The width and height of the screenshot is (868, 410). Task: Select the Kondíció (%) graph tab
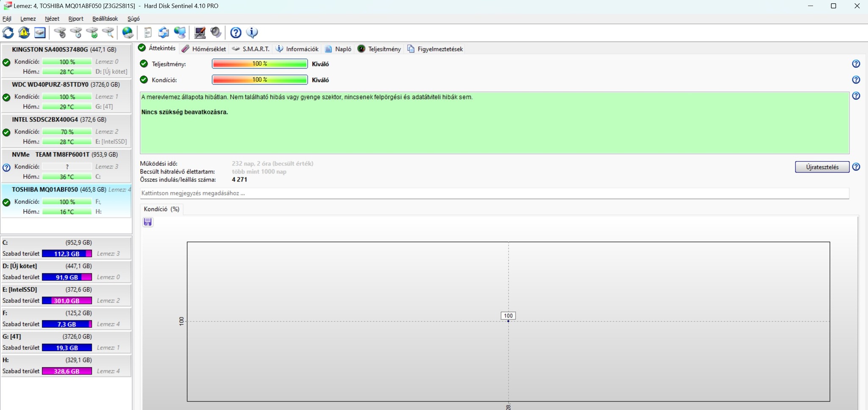161,209
